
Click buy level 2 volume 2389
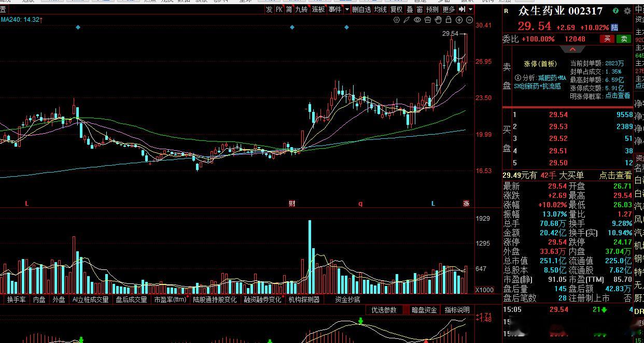click(x=624, y=126)
